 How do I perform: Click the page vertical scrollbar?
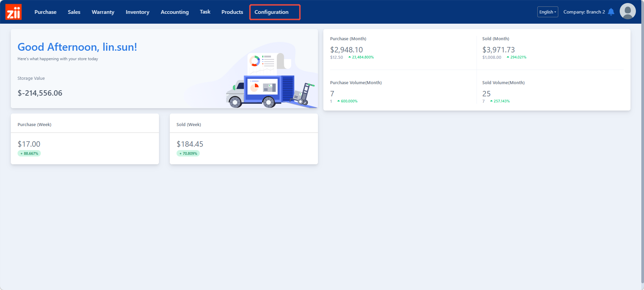click(642, 145)
